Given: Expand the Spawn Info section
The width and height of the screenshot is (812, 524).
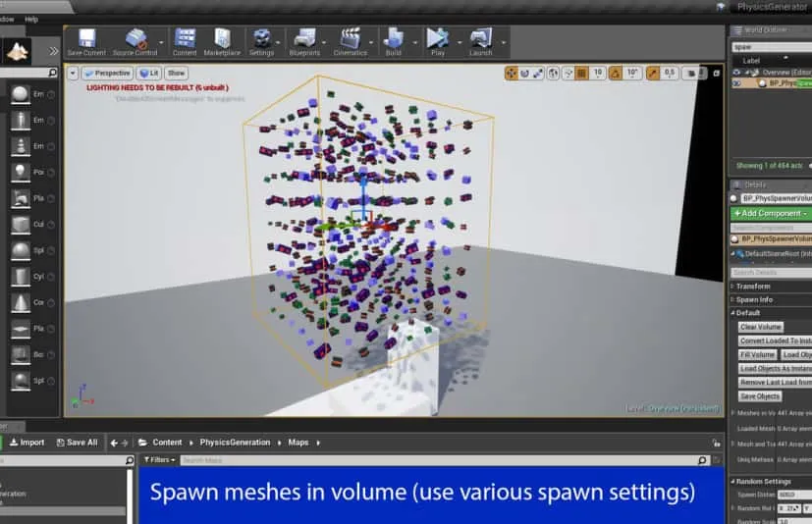Looking at the screenshot, I should coord(732,300).
